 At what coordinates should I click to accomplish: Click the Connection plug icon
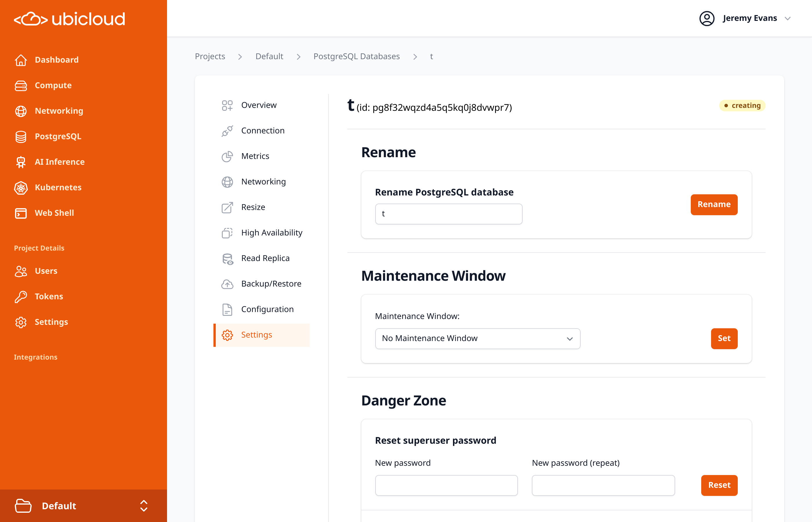(227, 131)
